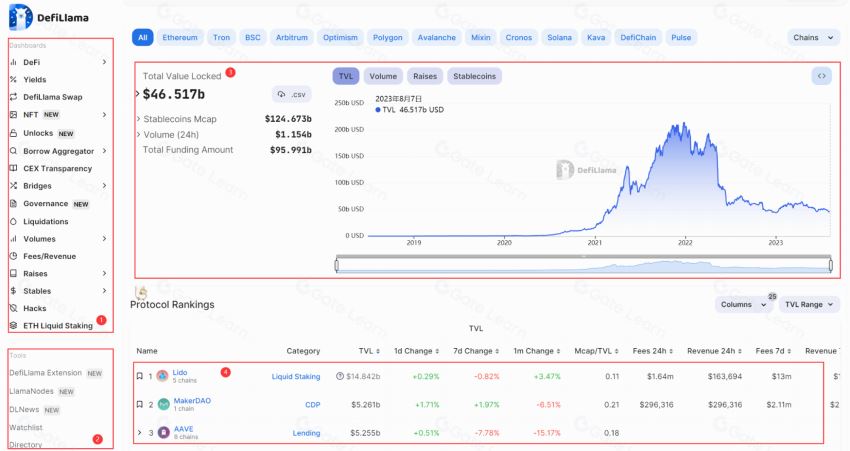Click the Yields percent icon
This screenshot has width=850, height=451.
click(x=13, y=80)
